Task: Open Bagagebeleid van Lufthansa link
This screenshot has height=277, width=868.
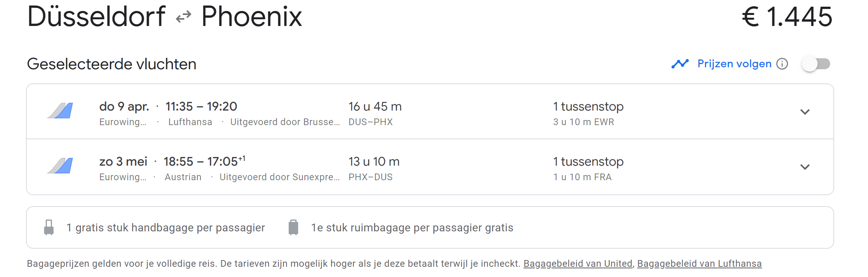Action: (699, 264)
